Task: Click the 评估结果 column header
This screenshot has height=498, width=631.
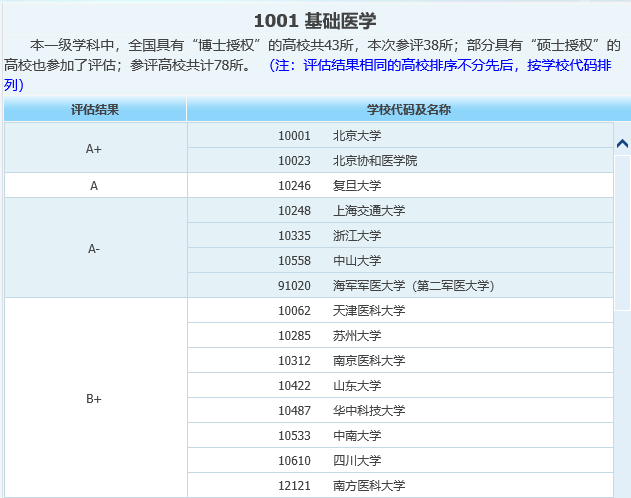Action: 95,109
